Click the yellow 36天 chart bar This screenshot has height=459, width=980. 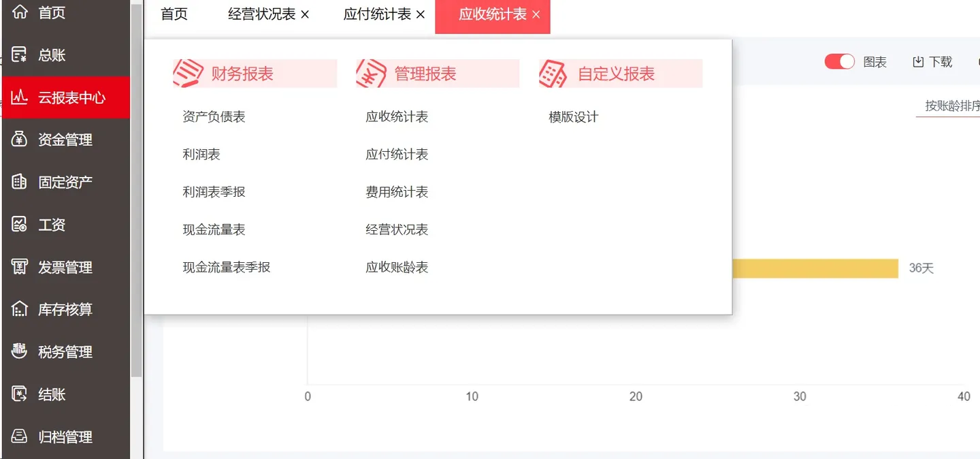coord(815,268)
